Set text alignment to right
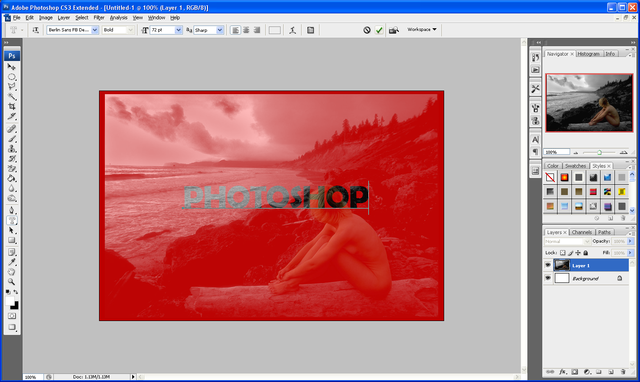Viewport: 640px width, 382px height. click(x=257, y=30)
